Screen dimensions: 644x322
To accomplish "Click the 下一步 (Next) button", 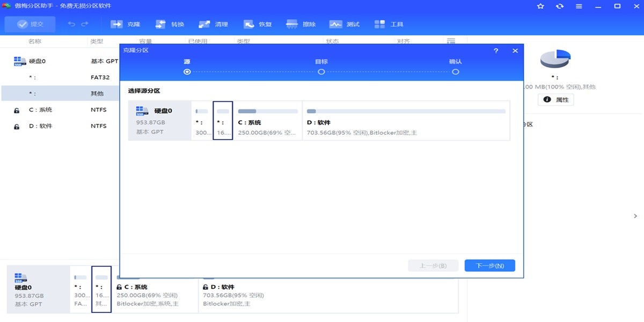I will click(489, 265).
